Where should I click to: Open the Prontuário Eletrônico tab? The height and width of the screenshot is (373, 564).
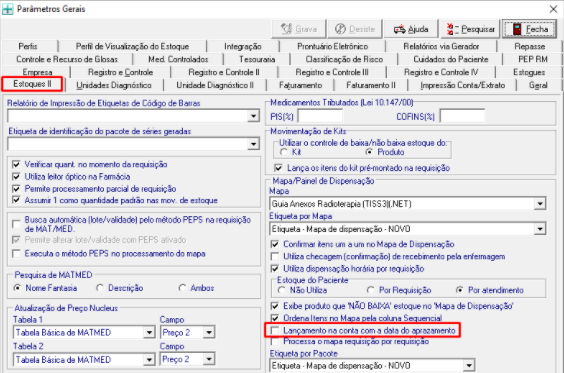click(332, 46)
